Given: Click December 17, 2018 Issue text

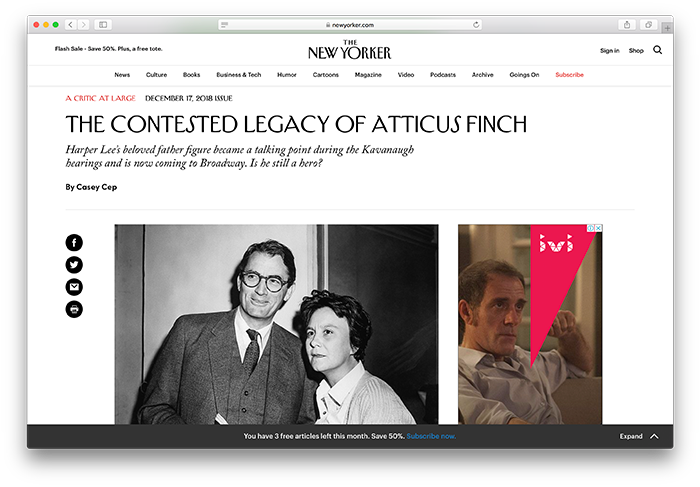Looking at the screenshot, I should [x=189, y=98].
